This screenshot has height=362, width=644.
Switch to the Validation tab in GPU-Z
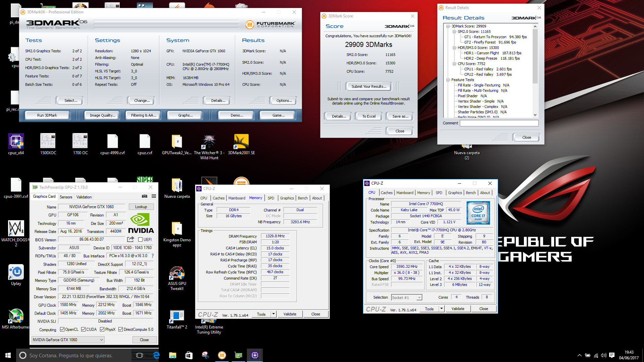point(84,197)
